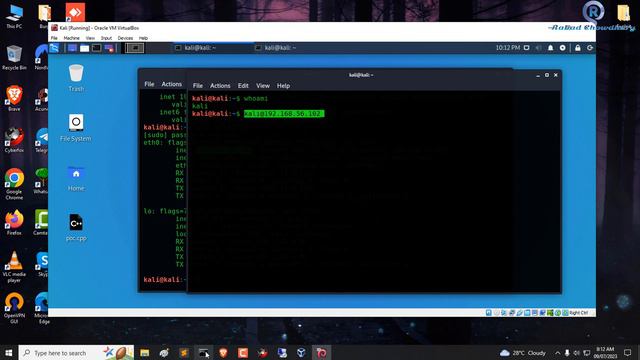The width and height of the screenshot is (640, 360).
Task: Open the File menu of the VirtualBox window
Action: [x=54, y=38]
